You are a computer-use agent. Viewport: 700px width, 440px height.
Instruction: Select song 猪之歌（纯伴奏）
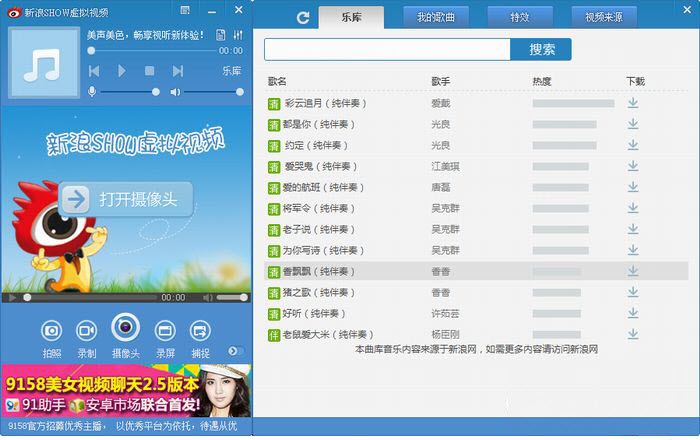click(319, 292)
